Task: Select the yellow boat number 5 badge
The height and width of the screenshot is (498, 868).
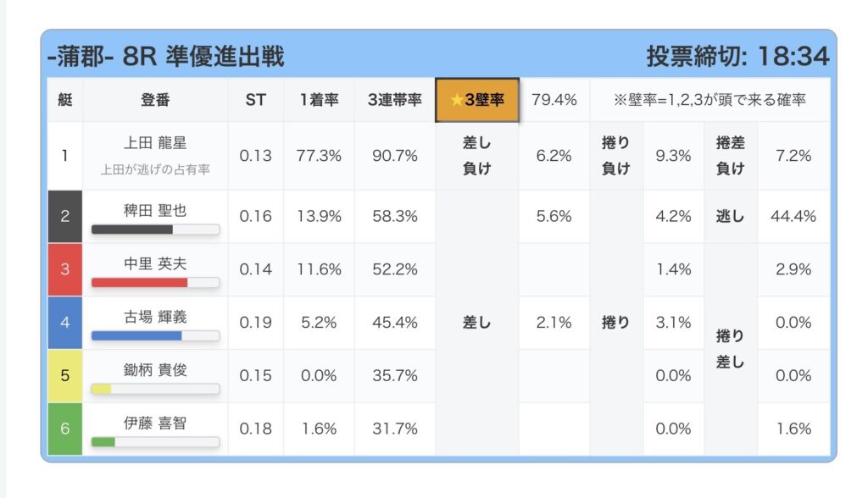Action: (x=65, y=375)
